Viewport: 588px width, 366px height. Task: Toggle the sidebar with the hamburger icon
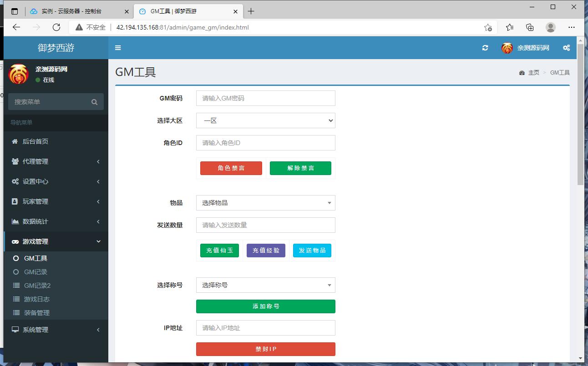(x=118, y=47)
